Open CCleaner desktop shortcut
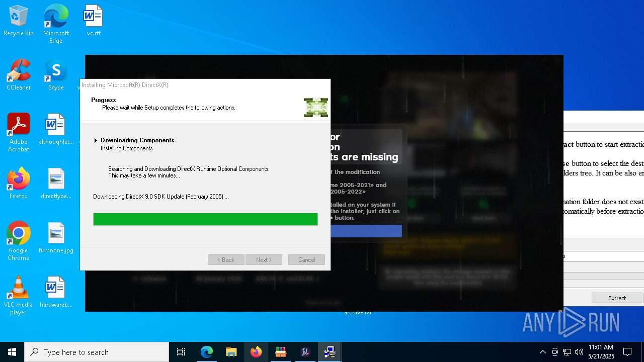This screenshot has width=644, height=362. coord(19,75)
